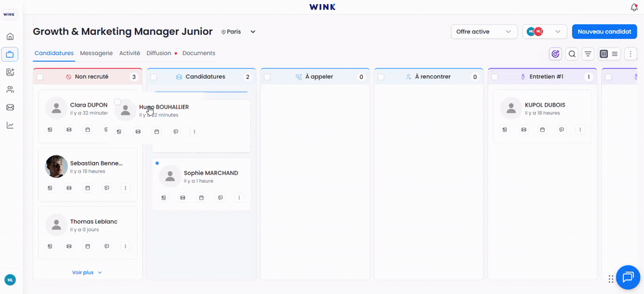
Task: Open the chat support bubble icon
Action: [628, 278]
